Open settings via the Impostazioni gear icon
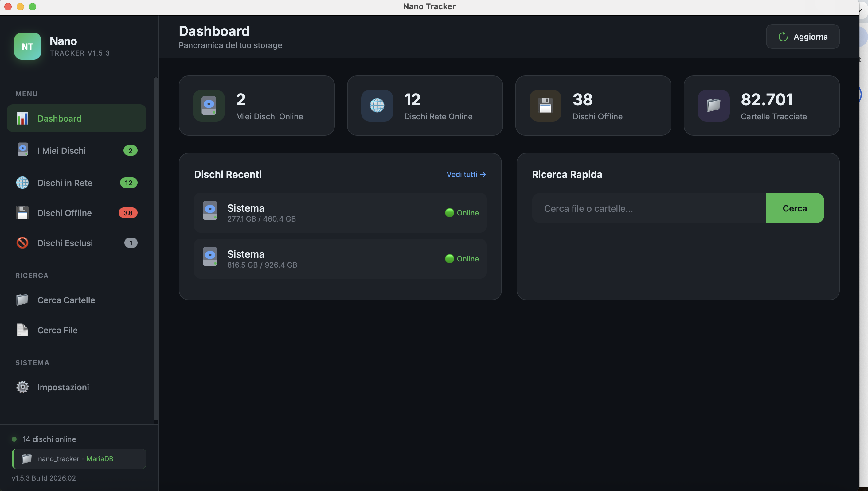Screen dimensions: 868x491 click(22, 387)
